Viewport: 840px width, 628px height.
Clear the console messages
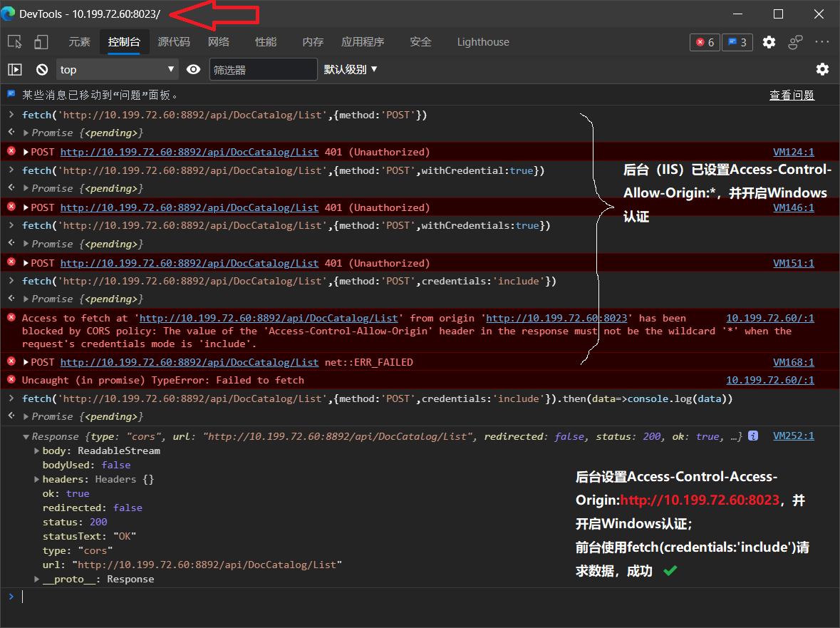(42, 70)
